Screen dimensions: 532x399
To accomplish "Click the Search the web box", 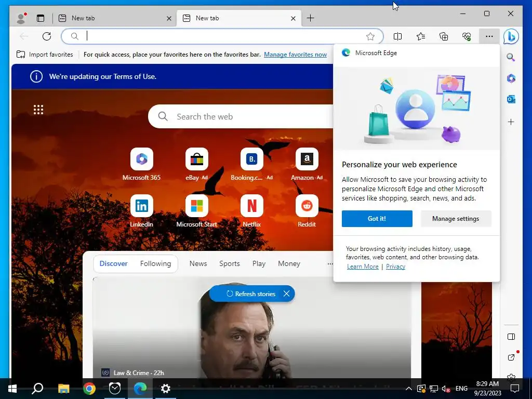I will pos(241,117).
